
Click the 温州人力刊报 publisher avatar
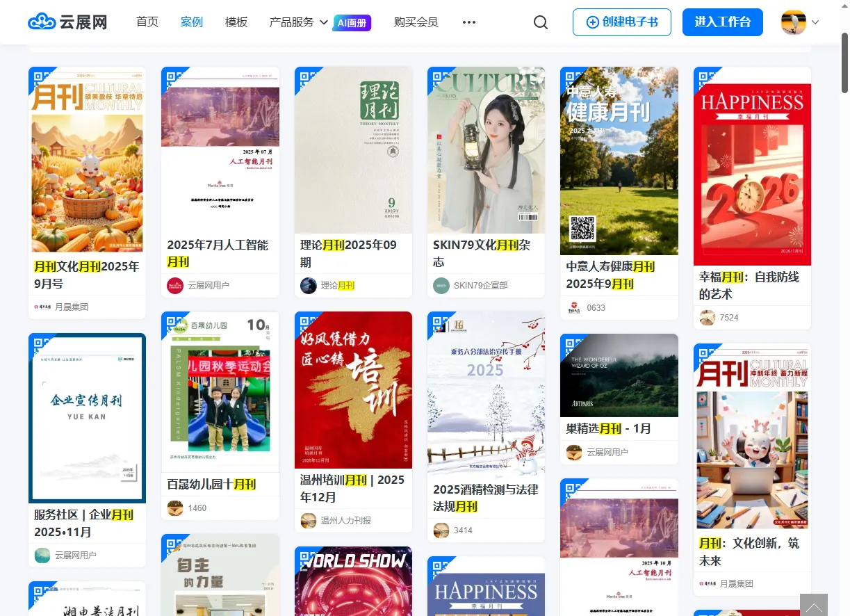309,520
